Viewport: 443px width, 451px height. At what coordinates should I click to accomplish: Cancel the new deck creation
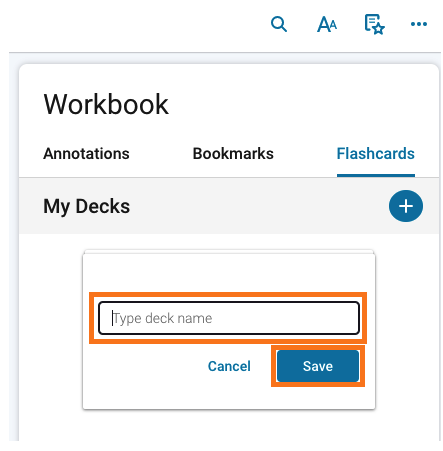tap(229, 366)
